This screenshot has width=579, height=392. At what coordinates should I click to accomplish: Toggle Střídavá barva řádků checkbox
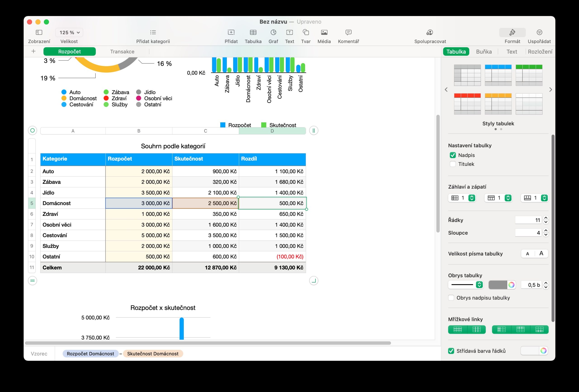(x=451, y=351)
